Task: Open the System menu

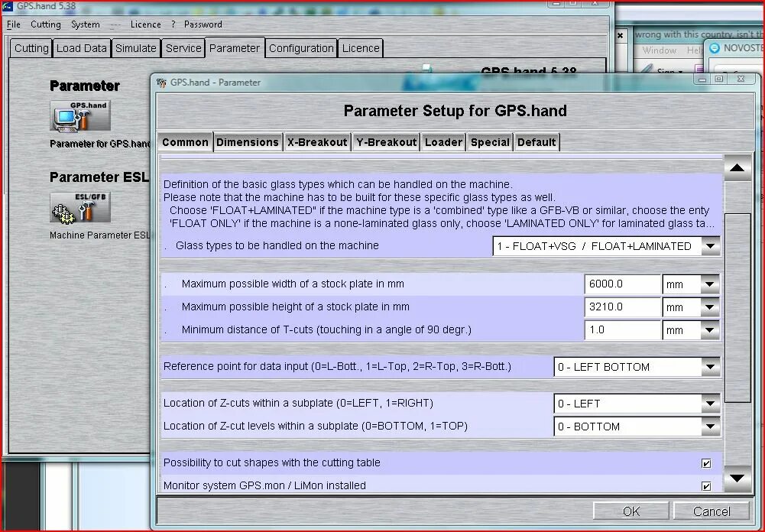Action: tap(83, 24)
